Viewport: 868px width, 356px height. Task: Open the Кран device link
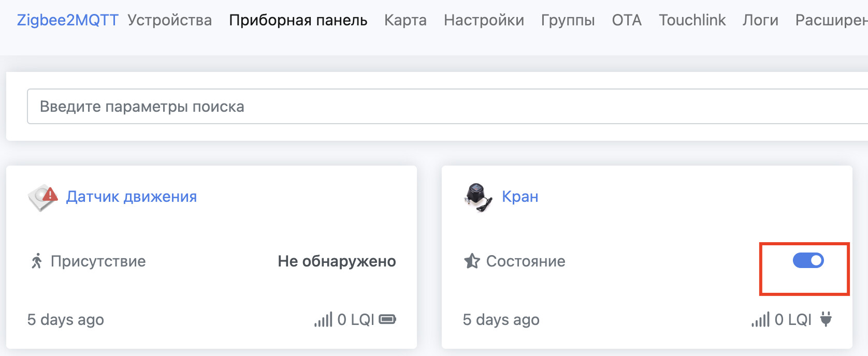pyautogui.click(x=520, y=197)
